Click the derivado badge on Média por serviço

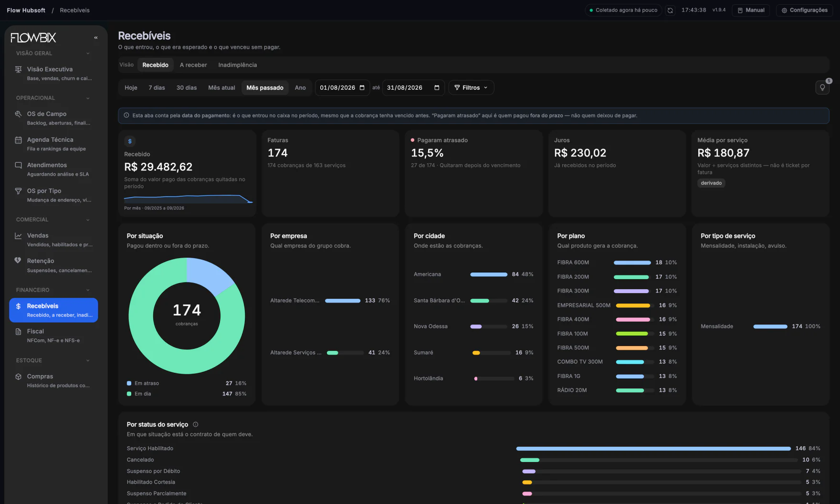[x=711, y=183]
